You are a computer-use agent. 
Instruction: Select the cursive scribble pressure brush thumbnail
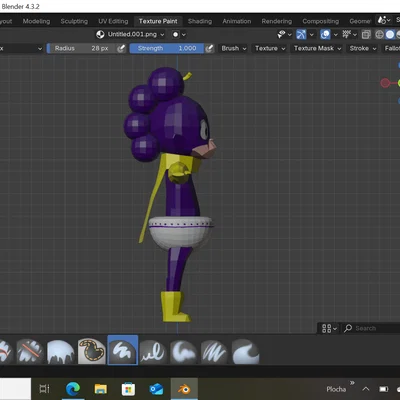153,352
